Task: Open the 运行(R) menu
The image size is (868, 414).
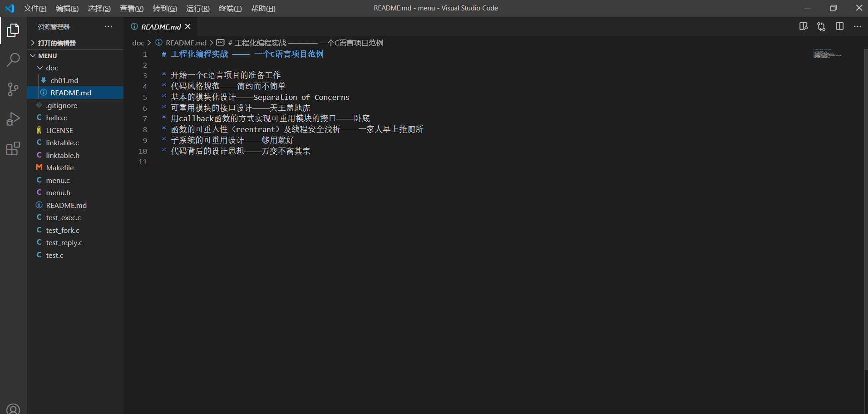Action: [x=198, y=8]
